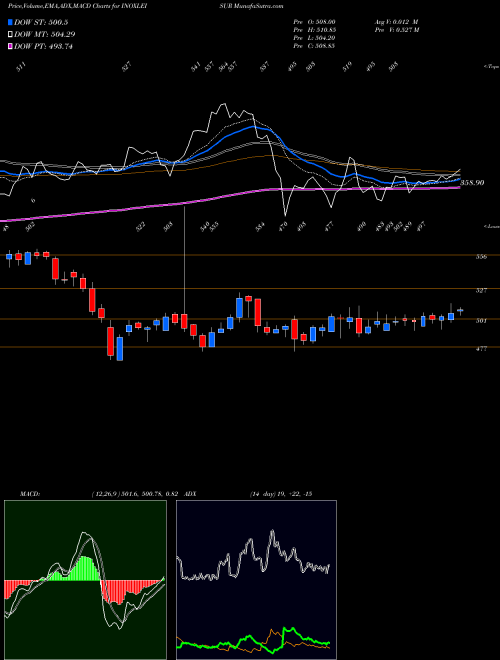Image resolution: width=500 pixels, height=660 pixels.
Task: Click the 'Pre C: 508.85' value
Action: [314, 46]
